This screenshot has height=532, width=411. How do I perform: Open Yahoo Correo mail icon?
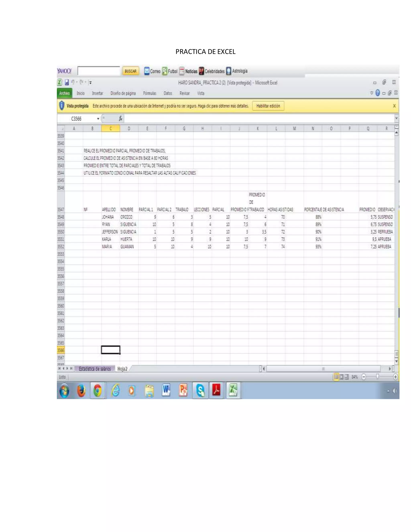pos(147,71)
